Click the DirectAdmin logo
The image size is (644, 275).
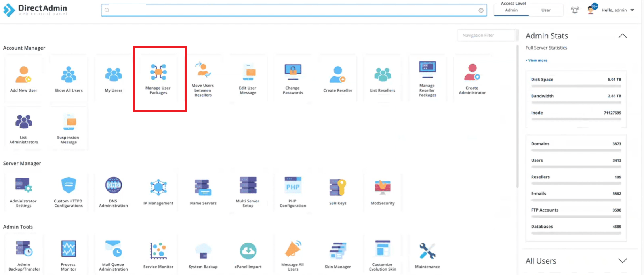[35, 10]
